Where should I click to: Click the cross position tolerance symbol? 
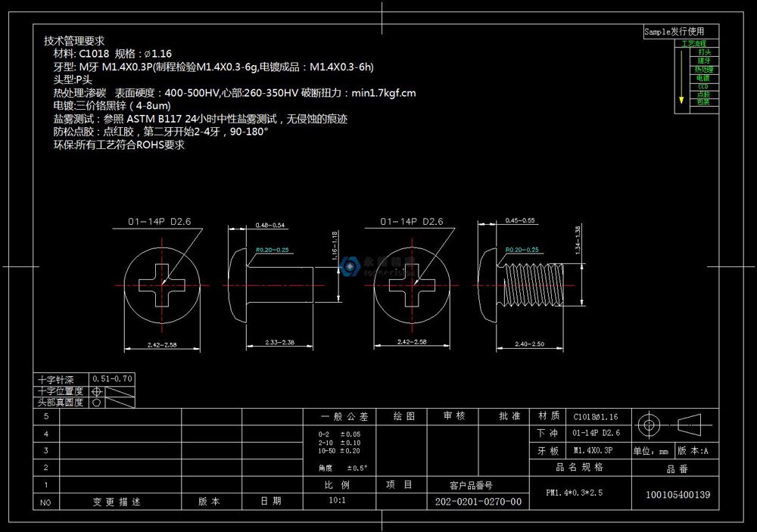97,391
